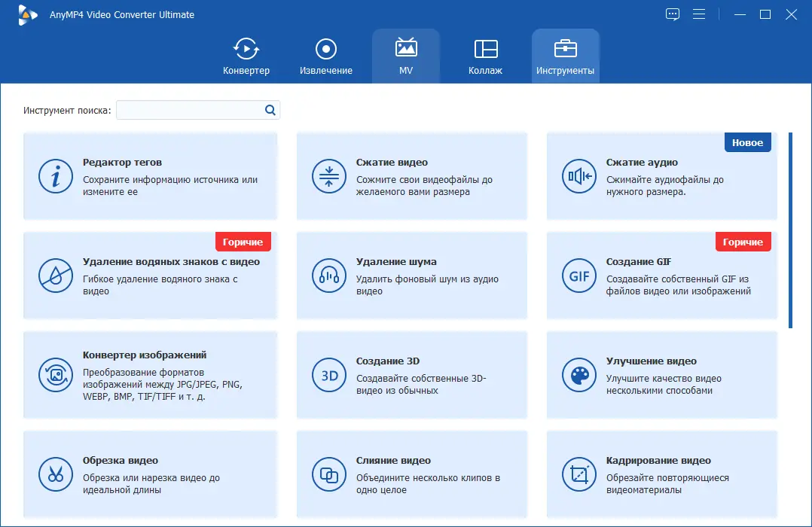Switch to the Извлечение tab
The height and width of the screenshot is (527, 812).
tap(325, 56)
